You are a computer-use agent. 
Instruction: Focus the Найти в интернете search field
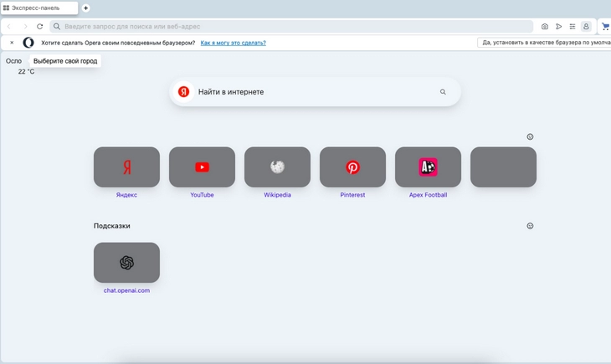tap(316, 92)
